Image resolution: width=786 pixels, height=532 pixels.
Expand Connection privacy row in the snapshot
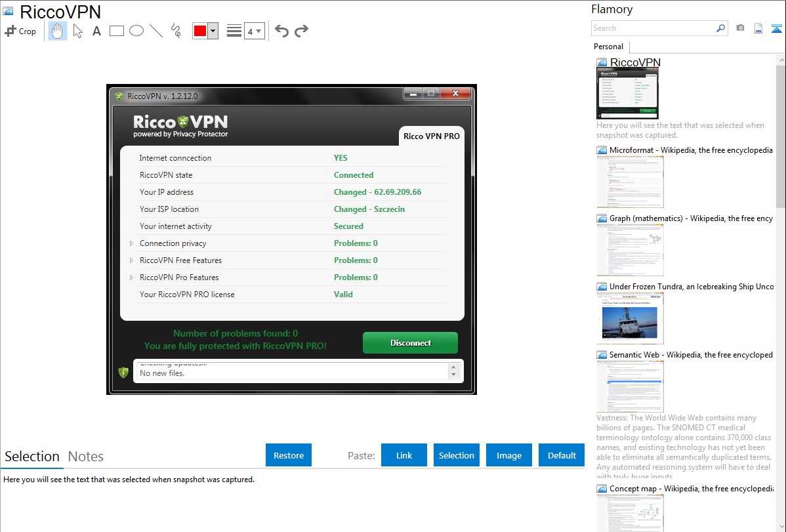(131, 243)
